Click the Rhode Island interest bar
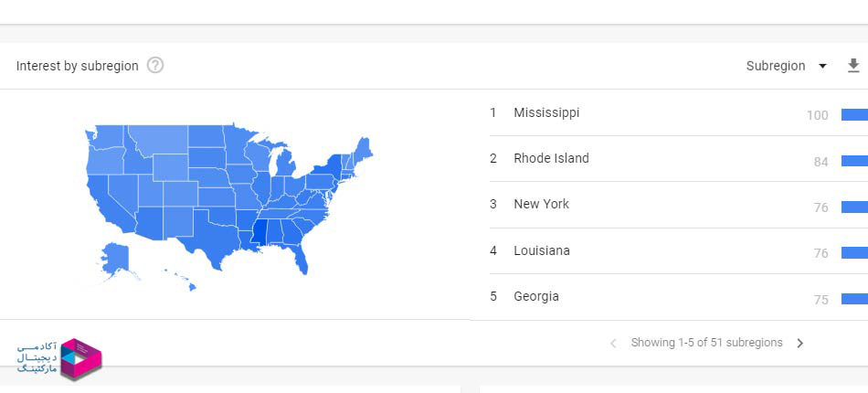Viewport: 868px width, 393px height. (854, 161)
